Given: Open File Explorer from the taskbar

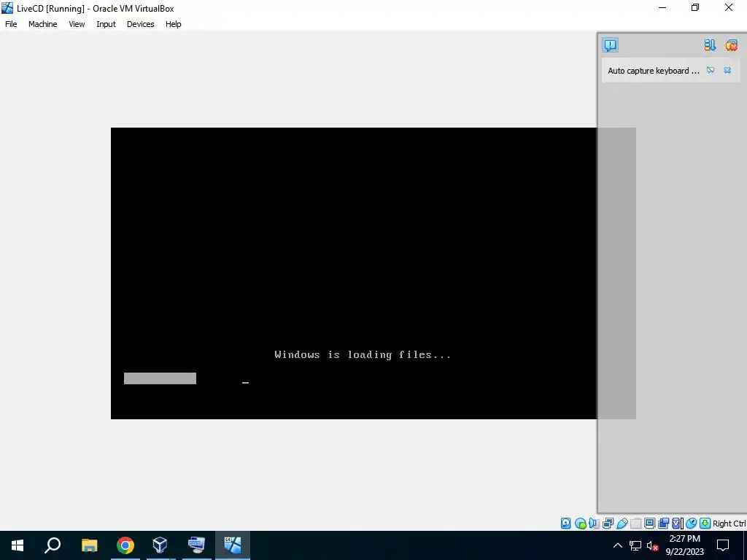Looking at the screenshot, I should [x=89, y=545].
